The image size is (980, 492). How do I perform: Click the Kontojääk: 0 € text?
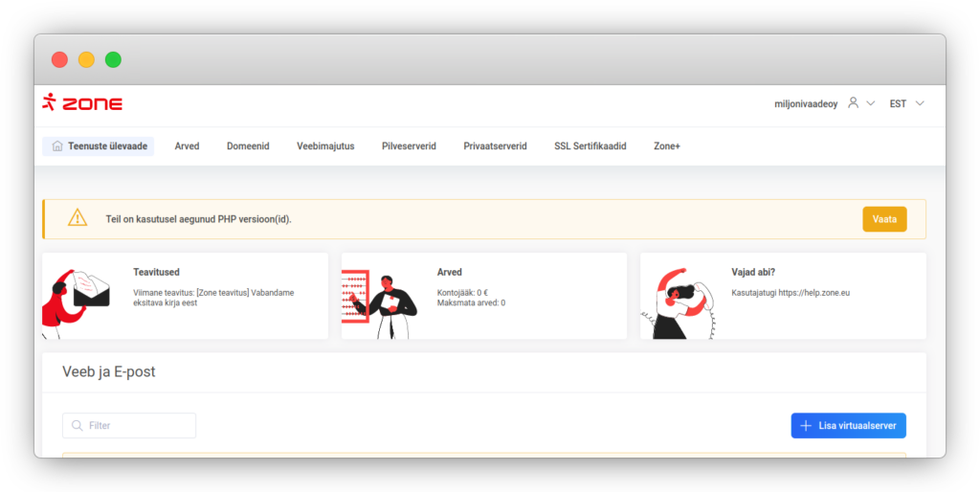pos(462,293)
